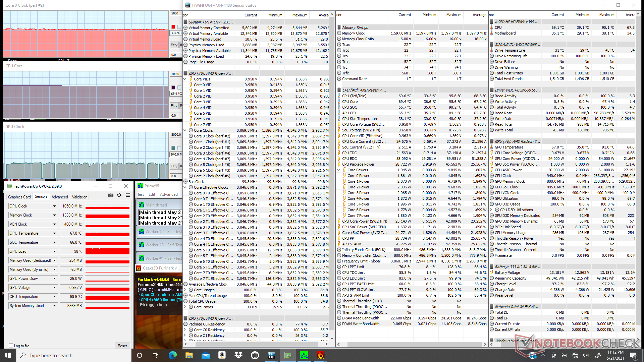Image resolution: width=644 pixels, height=362 pixels.
Task: Open File Explorer from the taskbar
Action: [x=189, y=355]
